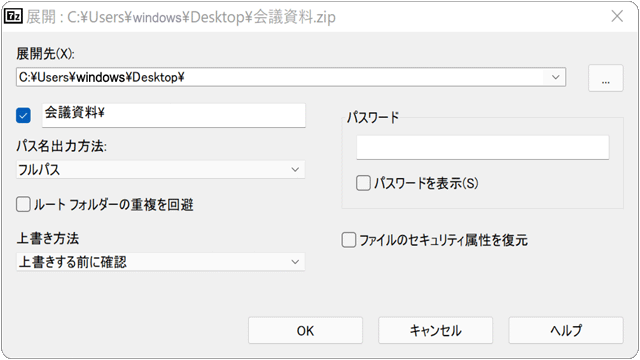Click the 7-Zip icon in title bar
The height and width of the screenshot is (360, 640).
click(x=13, y=16)
